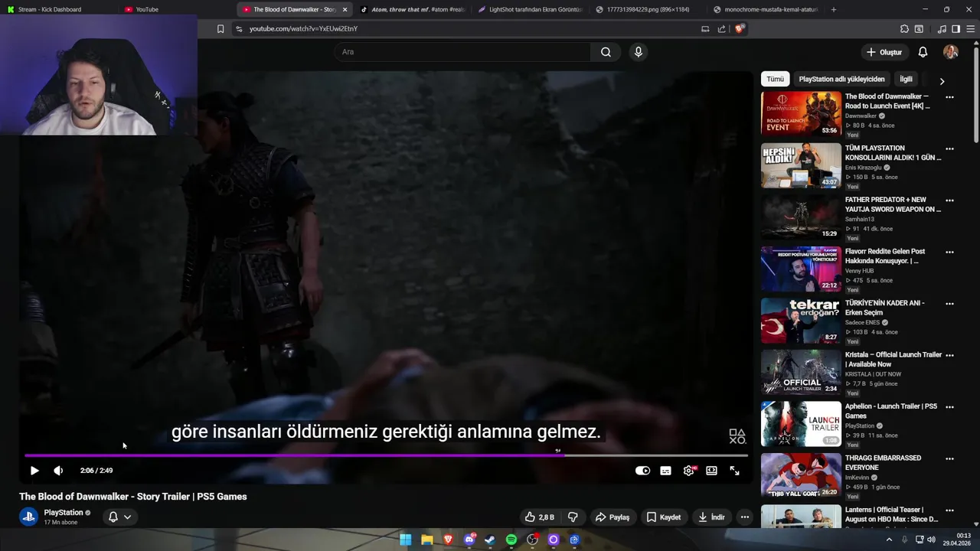Share this page from address bar

[721, 29]
